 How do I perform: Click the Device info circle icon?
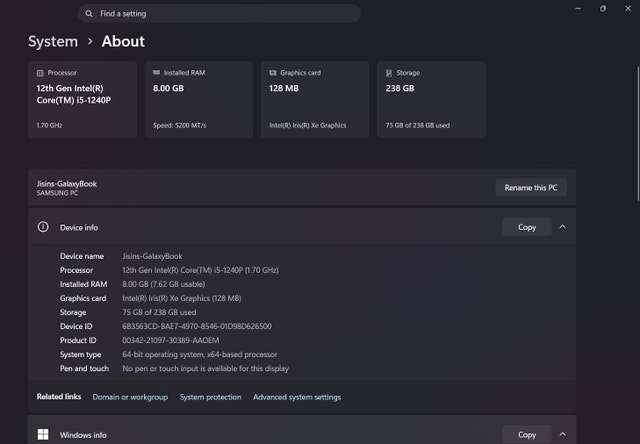[x=43, y=227]
